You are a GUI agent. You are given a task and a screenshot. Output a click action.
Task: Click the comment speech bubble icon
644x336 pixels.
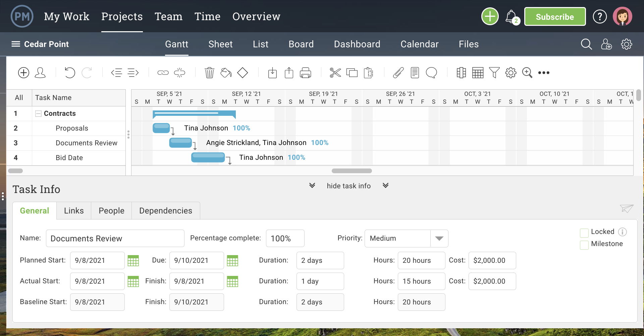pos(431,73)
